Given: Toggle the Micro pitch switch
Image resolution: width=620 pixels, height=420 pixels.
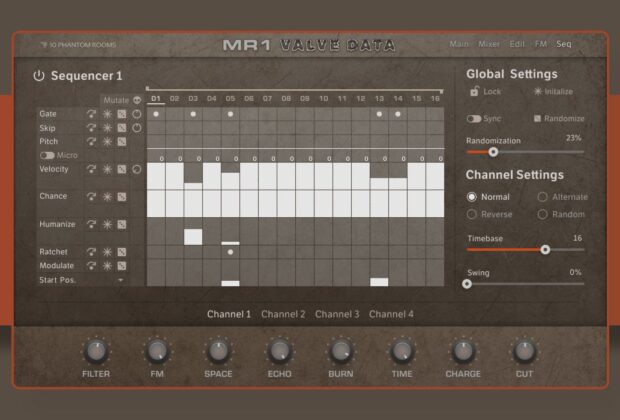Looking at the screenshot, I should tap(47, 155).
